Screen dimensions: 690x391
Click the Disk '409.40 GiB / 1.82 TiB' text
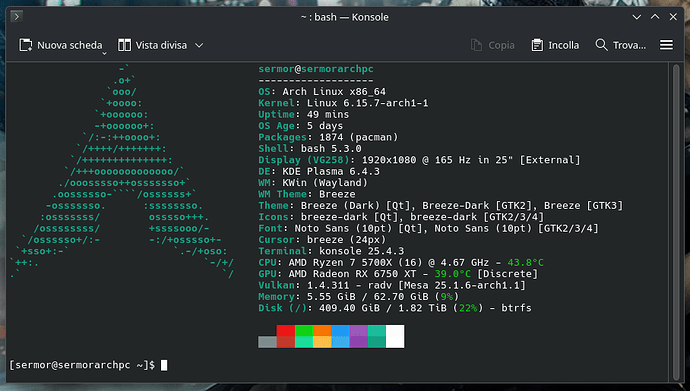382,308
